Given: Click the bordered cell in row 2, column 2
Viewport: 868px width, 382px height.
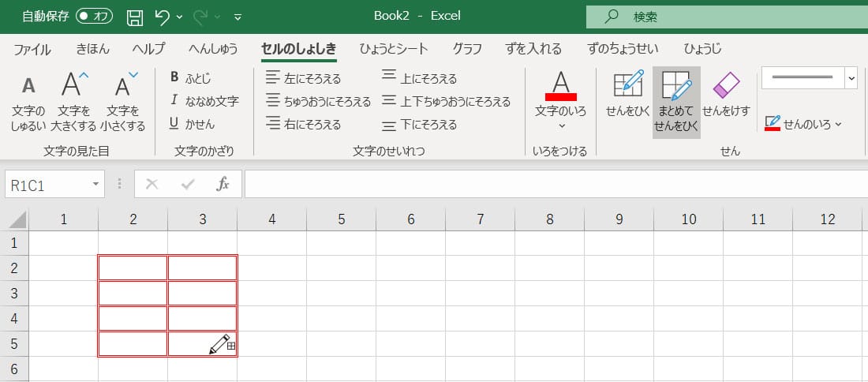Looking at the screenshot, I should tap(133, 268).
